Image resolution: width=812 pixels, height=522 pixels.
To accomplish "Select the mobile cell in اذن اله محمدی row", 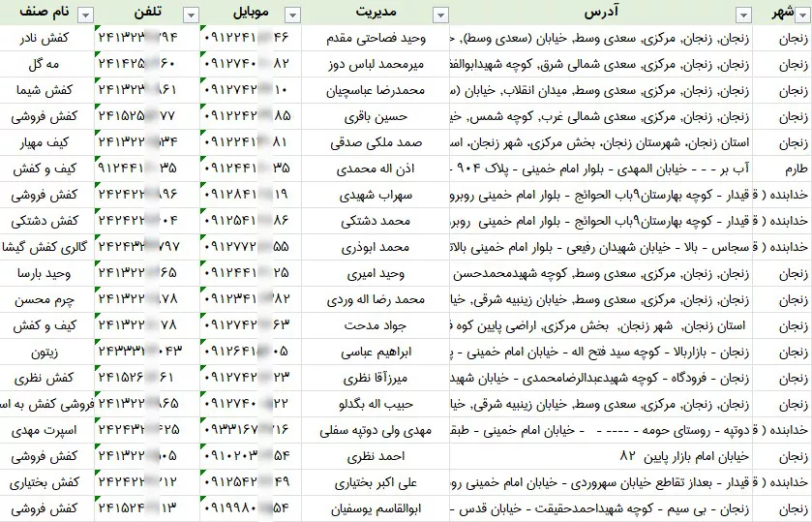I will point(251,169).
